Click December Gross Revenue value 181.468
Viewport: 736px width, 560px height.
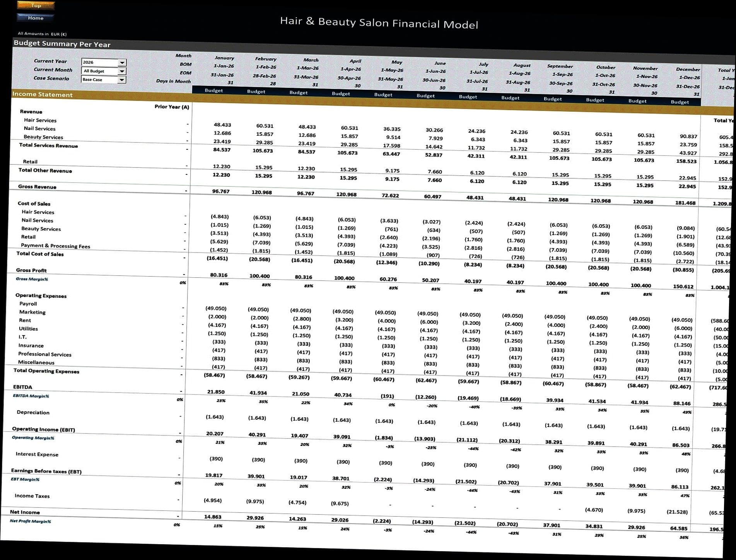click(685, 203)
